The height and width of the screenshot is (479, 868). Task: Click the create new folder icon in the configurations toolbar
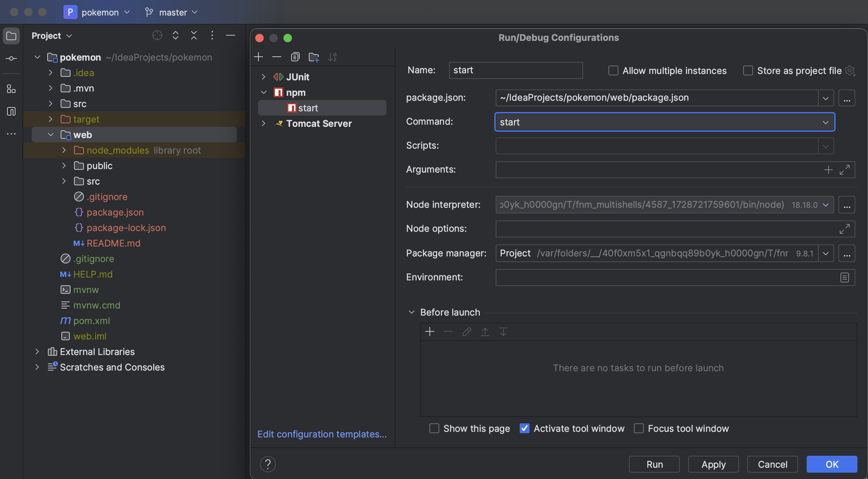pyautogui.click(x=313, y=57)
